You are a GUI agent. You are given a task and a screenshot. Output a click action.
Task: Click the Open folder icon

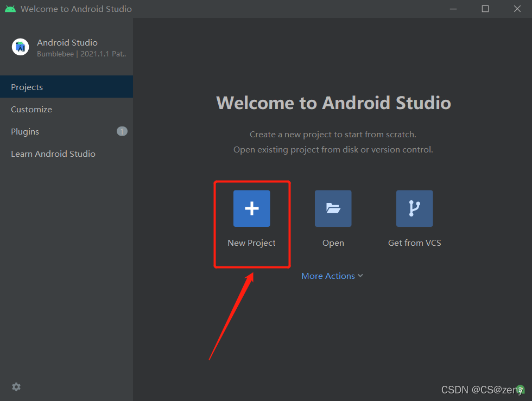pyautogui.click(x=333, y=208)
